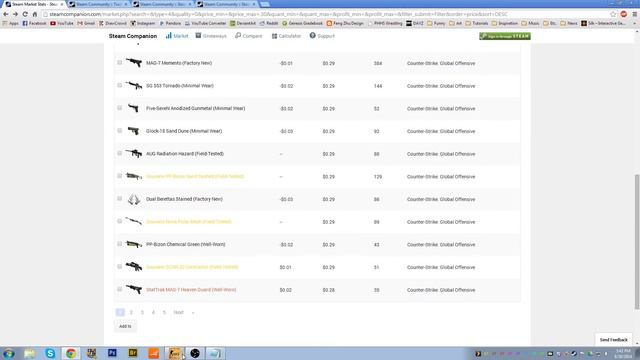Click the Send Feedback button
This screenshot has height=360, width=640.
(x=613, y=340)
